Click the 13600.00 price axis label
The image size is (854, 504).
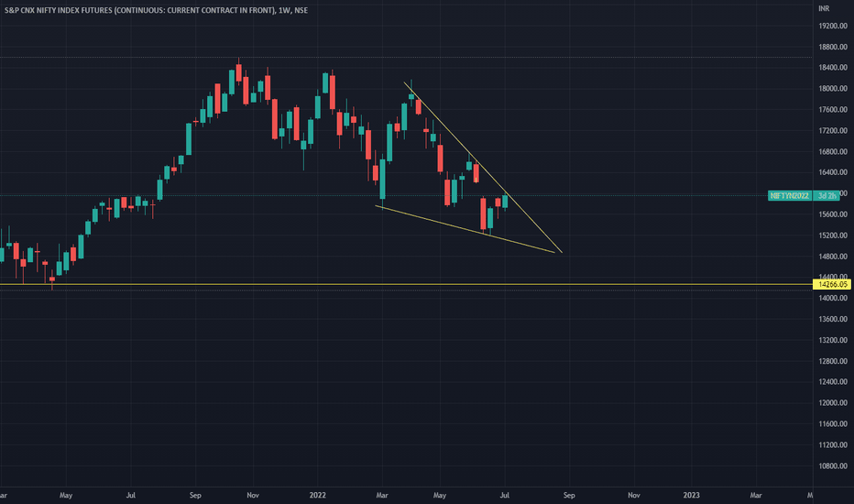pos(833,319)
